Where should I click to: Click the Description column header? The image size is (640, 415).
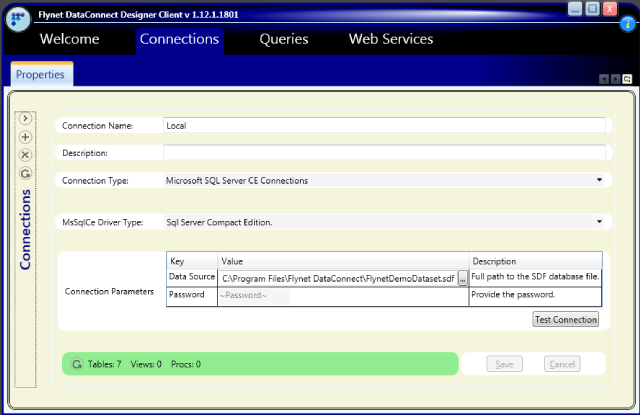[x=536, y=261]
